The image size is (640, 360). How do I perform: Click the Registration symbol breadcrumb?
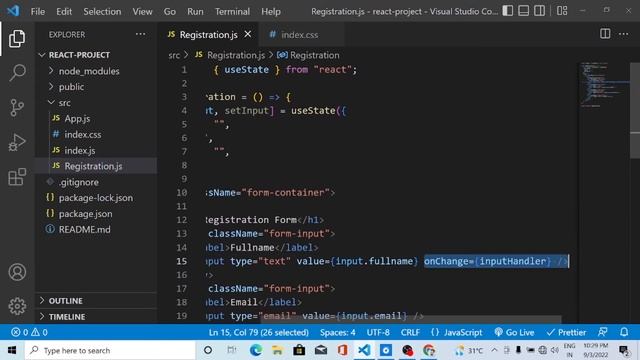coord(308,55)
